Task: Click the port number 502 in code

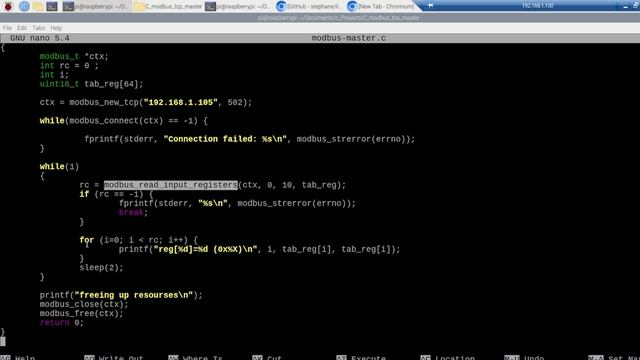Action: click(x=235, y=102)
